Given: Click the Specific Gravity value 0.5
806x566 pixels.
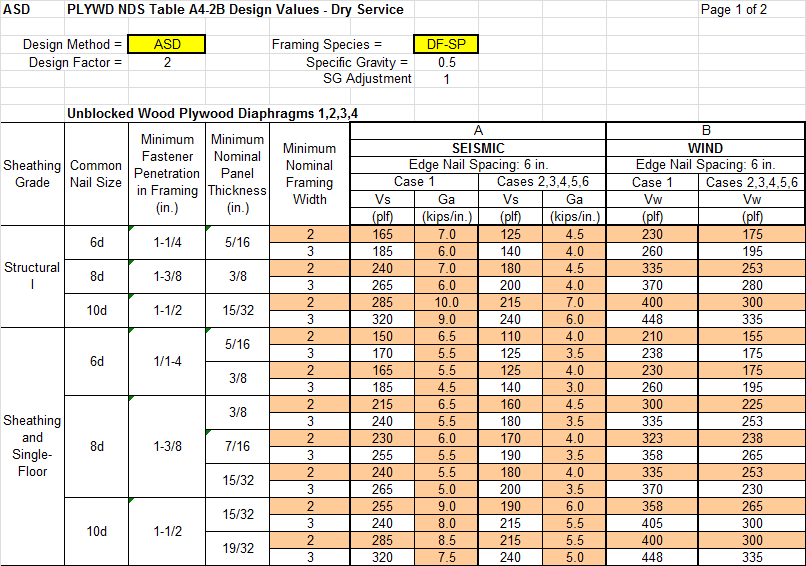Looking at the screenshot, I should [445, 62].
